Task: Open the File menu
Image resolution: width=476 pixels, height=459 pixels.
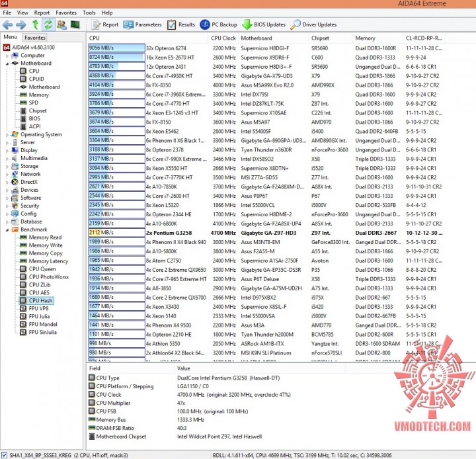Action: click(x=7, y=13)
